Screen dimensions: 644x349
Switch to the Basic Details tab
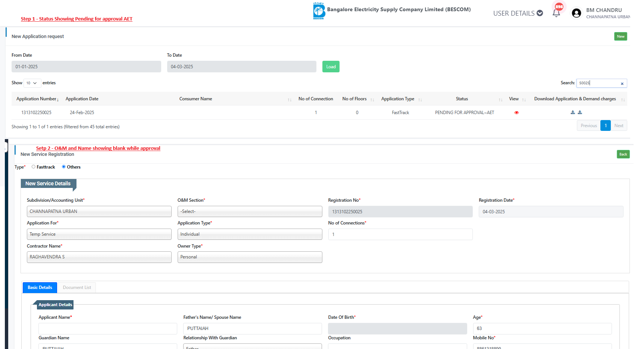[x=40, y=287]
